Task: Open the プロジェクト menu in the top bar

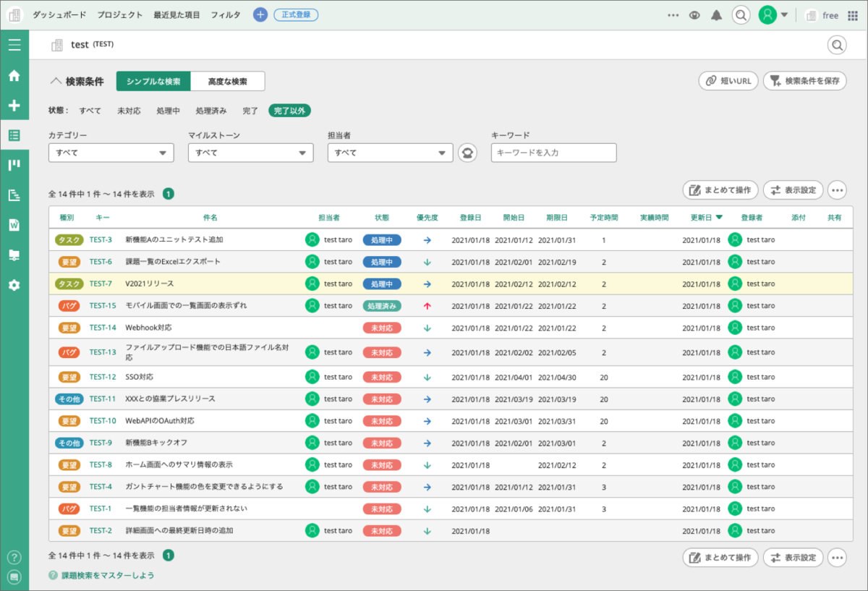Action: (119, 15)
